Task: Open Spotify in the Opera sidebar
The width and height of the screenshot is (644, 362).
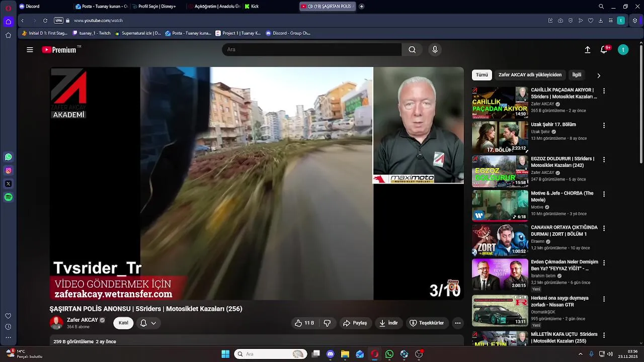Action: click(8, 198)
